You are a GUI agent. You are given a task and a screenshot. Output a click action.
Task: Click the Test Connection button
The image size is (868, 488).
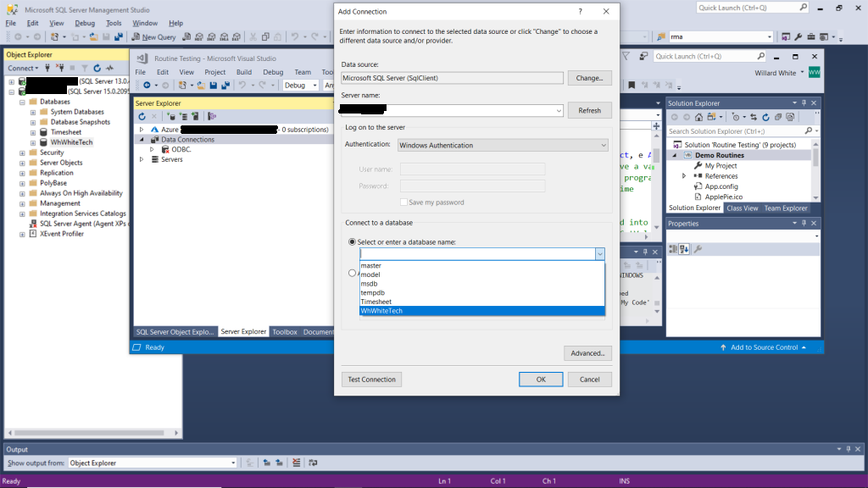coord(372,380)
